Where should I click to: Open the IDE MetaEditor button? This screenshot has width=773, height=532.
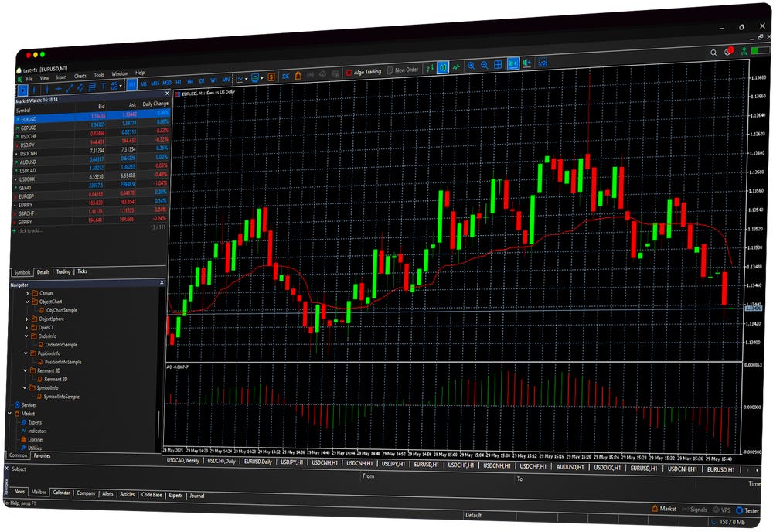pyautogui.click(x=285, y=77)
